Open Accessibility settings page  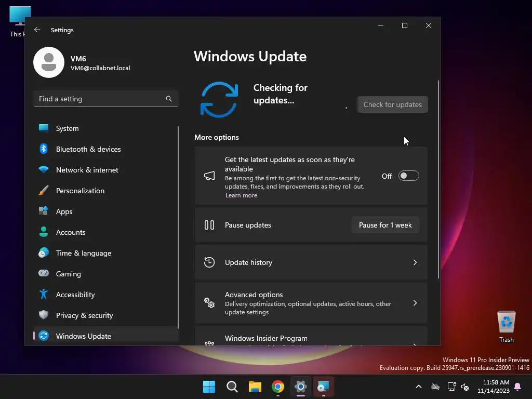[105, 295]
